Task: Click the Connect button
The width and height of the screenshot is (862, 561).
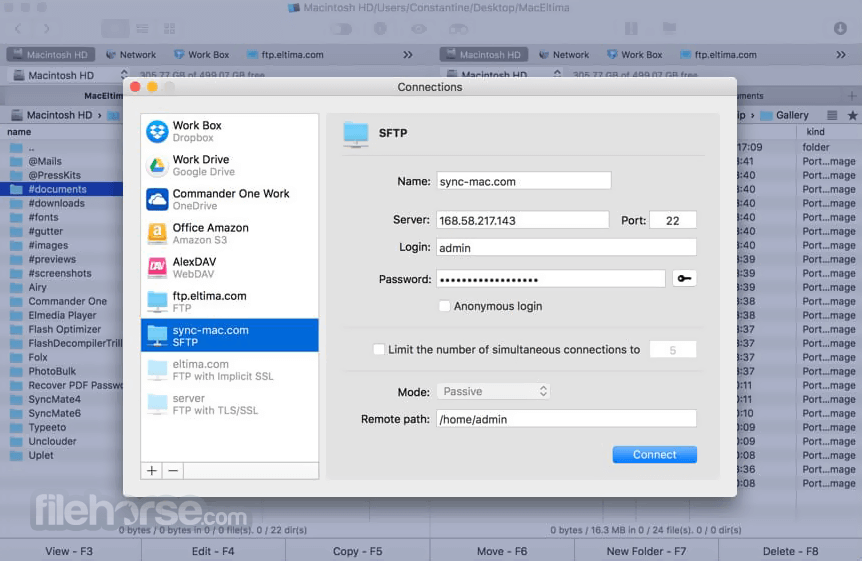Action: pos(655,455)
